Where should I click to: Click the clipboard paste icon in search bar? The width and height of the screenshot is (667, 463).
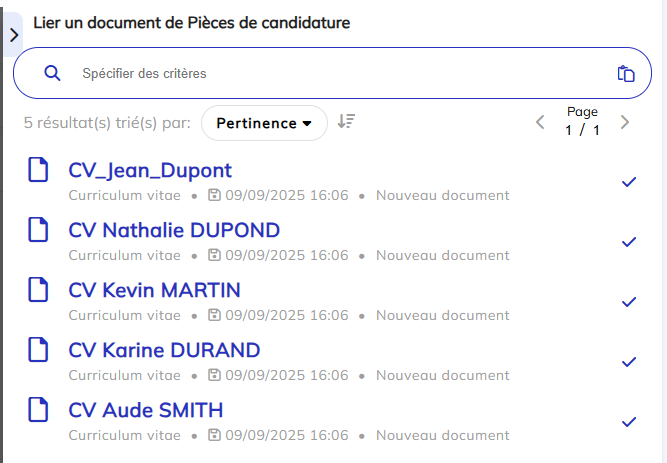626,74
